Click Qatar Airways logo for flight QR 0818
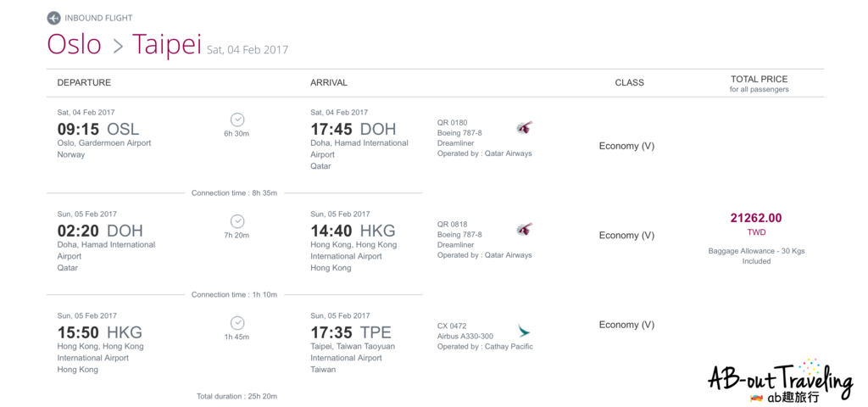 pos(525,230)
